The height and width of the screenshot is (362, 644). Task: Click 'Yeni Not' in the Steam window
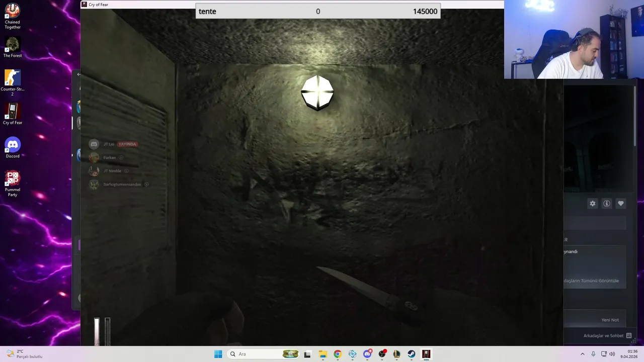pos(610,320)
